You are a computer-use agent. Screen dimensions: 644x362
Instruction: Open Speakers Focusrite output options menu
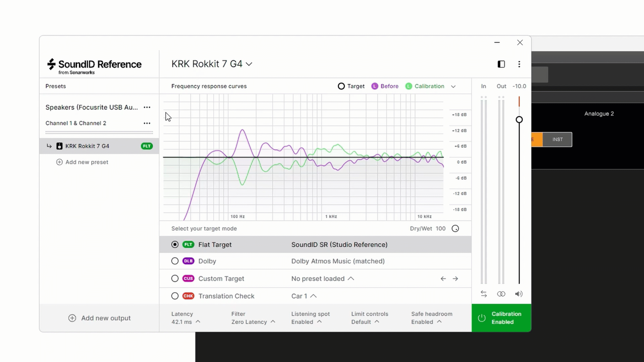(x=147, y=107)
